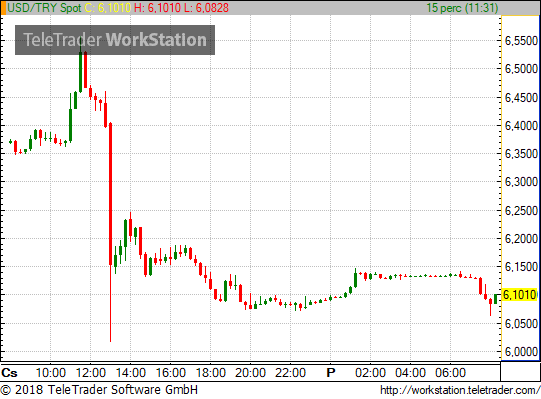This screenshot has height=399, width=541.
Task: Click the 06:00 time axis label
Action: (451, 373)
